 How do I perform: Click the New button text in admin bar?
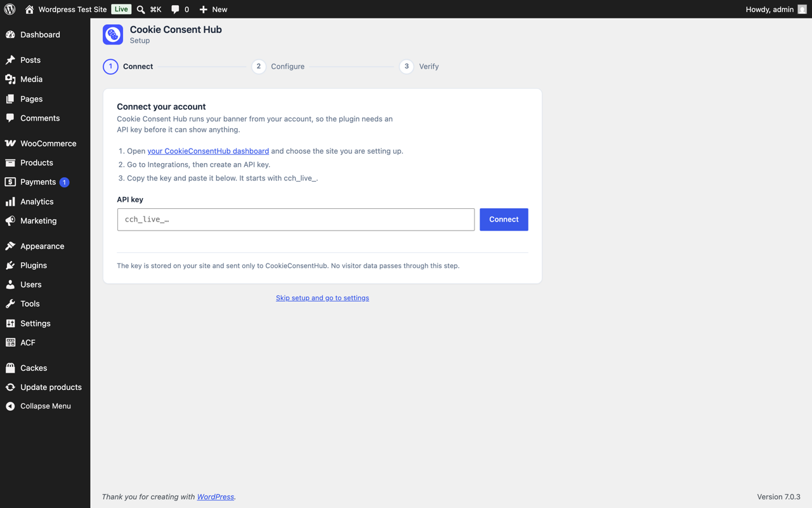pos(219,10)
